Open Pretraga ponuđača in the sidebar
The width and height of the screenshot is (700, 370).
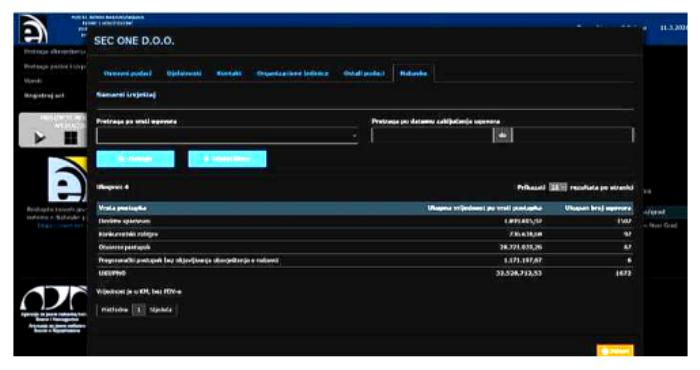pos(55,67)
